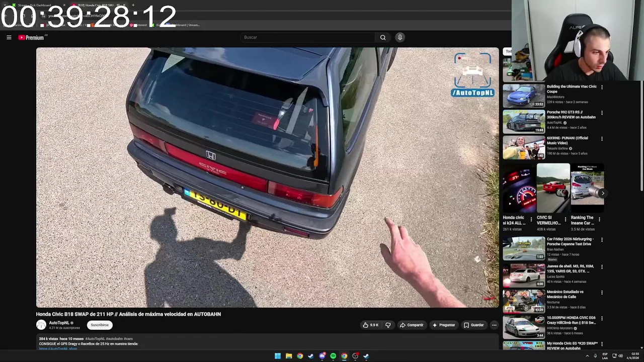This screenshot has height=362, width=644.
Task: Focus the Buscar search field
Action: click(308, 37)
